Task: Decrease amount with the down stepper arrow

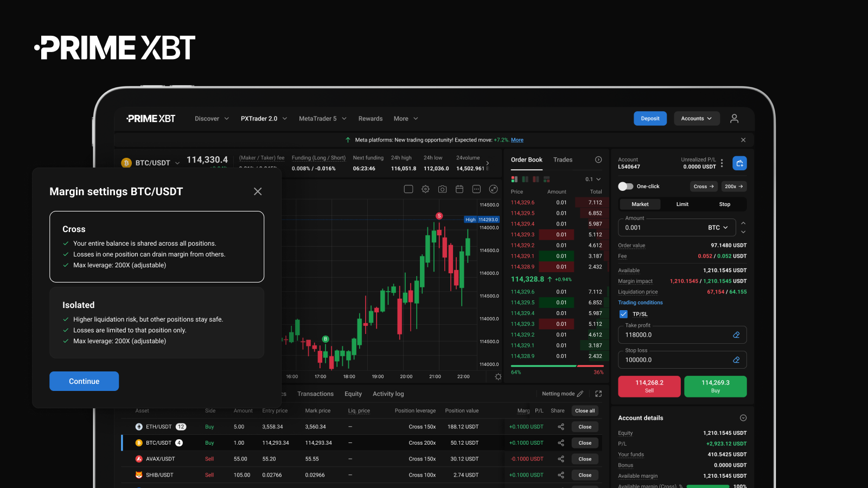Action: [743, 232]
